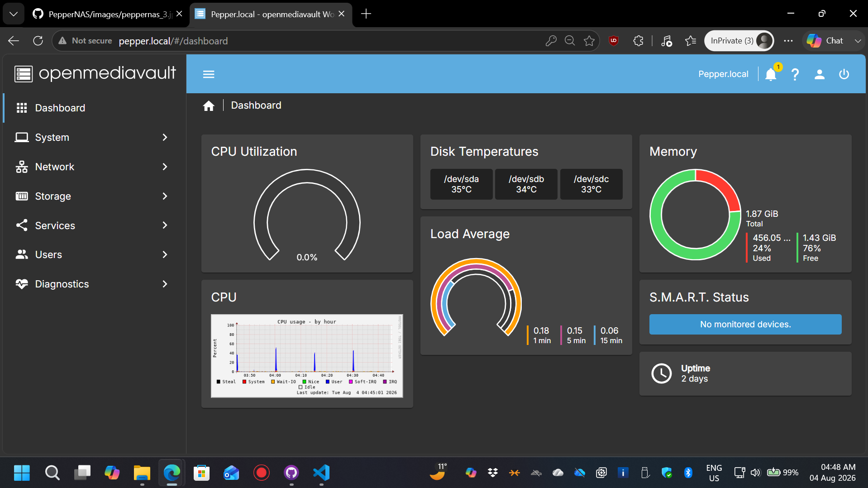Expand the Storage menu chevron

pyautogui.click(x=165, y=196)
